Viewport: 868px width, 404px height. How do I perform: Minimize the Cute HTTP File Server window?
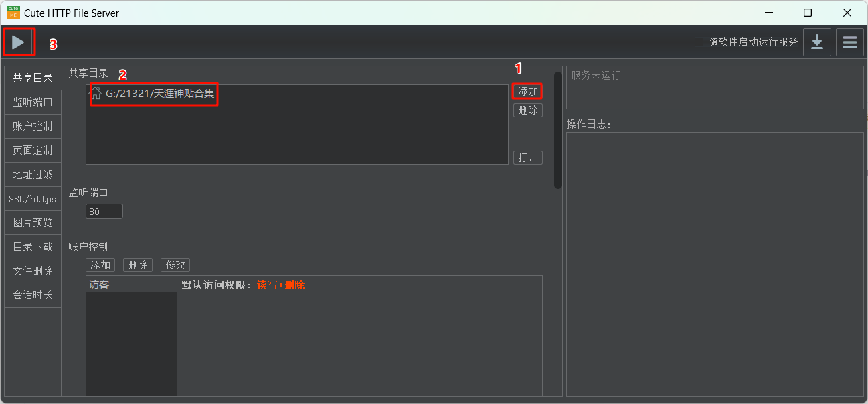[x=769, y=13]
